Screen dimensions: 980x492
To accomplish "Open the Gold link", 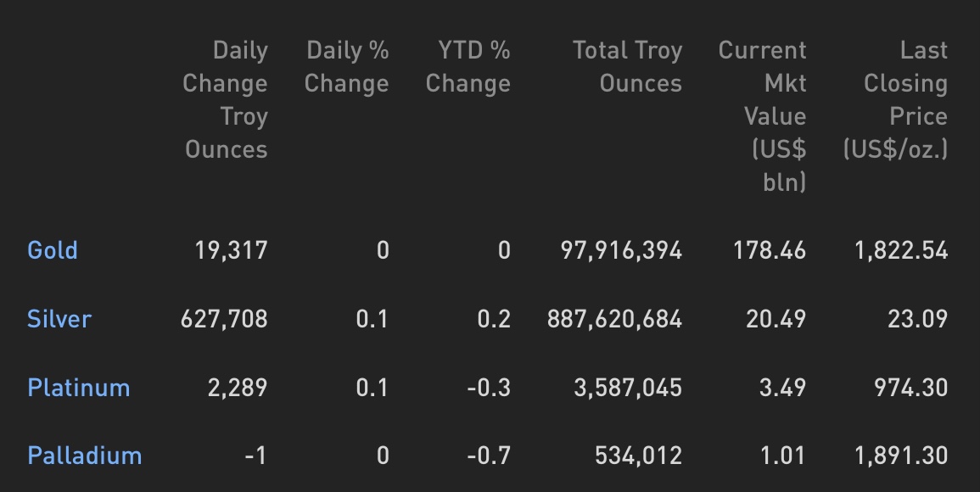I will (x=53, y=250).
